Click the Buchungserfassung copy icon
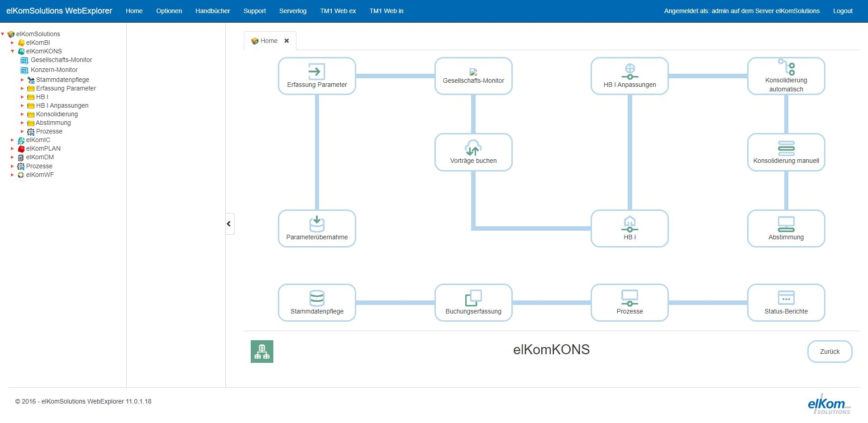 (473, 298)
